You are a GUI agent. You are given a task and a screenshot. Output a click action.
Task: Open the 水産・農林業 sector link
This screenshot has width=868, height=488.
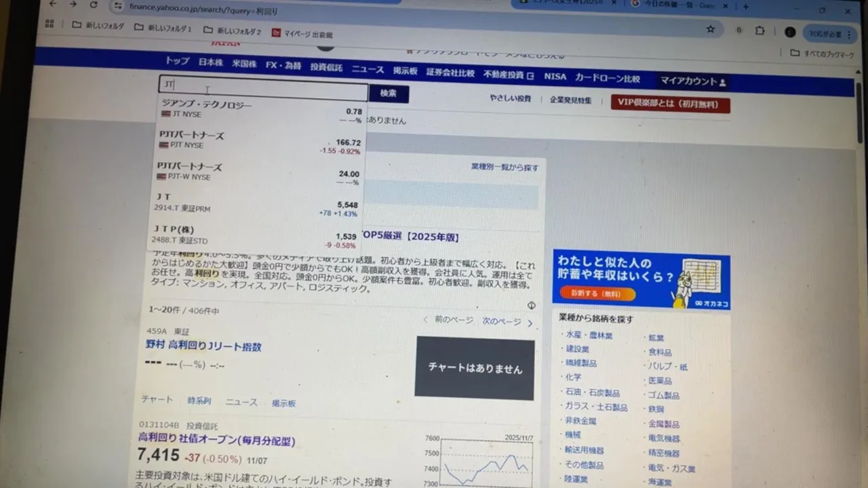[589, 335]
